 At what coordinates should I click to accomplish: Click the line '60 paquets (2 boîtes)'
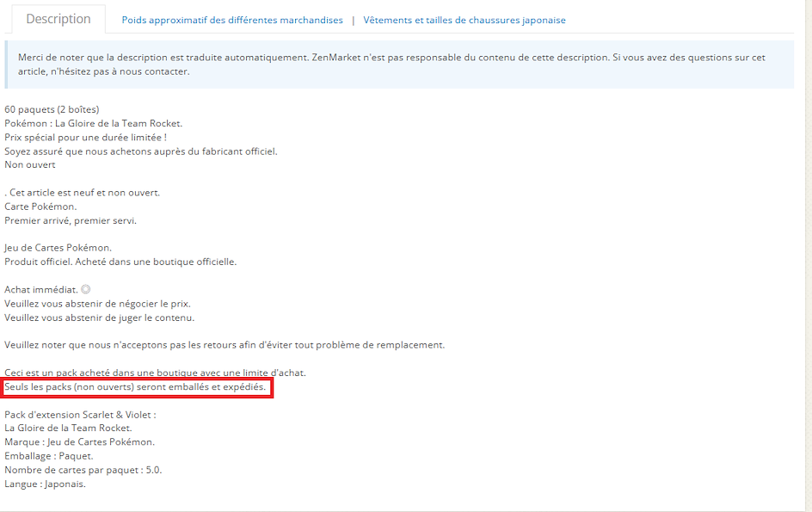pyautogui.click(x=52, y=109)
